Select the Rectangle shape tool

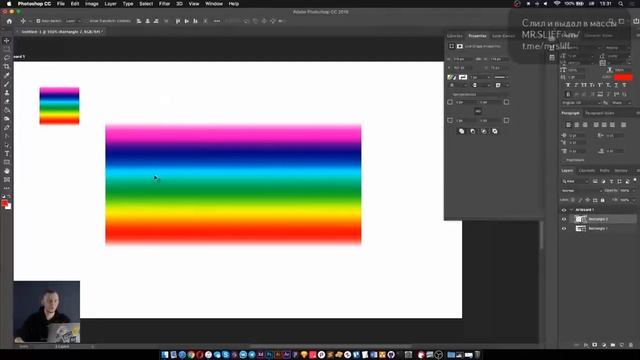coord(7,162)
